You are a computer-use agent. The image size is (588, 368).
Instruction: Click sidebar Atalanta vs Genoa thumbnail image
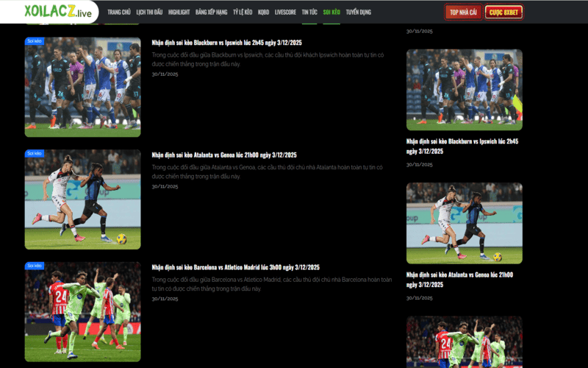tap(464, 223)
